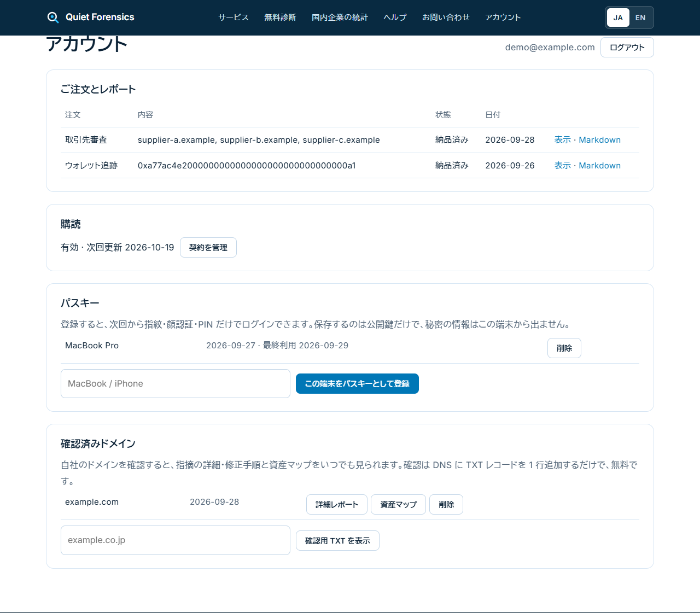Click the wallet address 0xa77ac4e2…a1 cell
This screenshot has width=700, height=613.
(247, 166)
